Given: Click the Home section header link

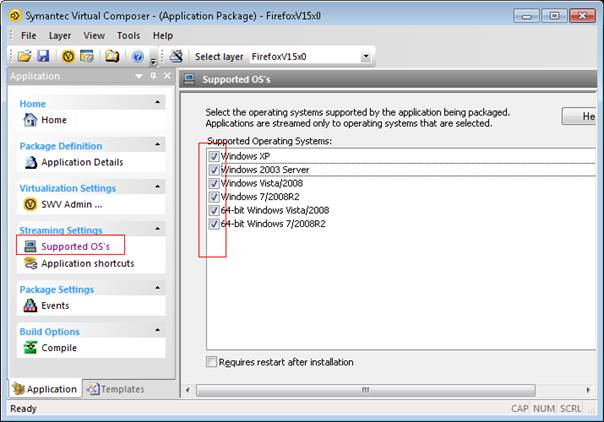Looking at the screenshot, I should [x=33, y=104].
